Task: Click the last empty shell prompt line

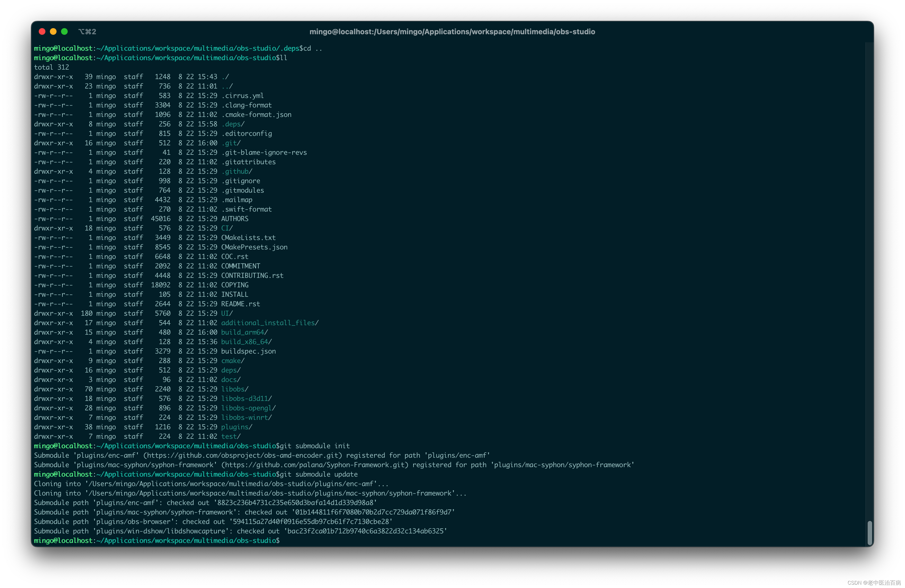Action: point(157,541)
